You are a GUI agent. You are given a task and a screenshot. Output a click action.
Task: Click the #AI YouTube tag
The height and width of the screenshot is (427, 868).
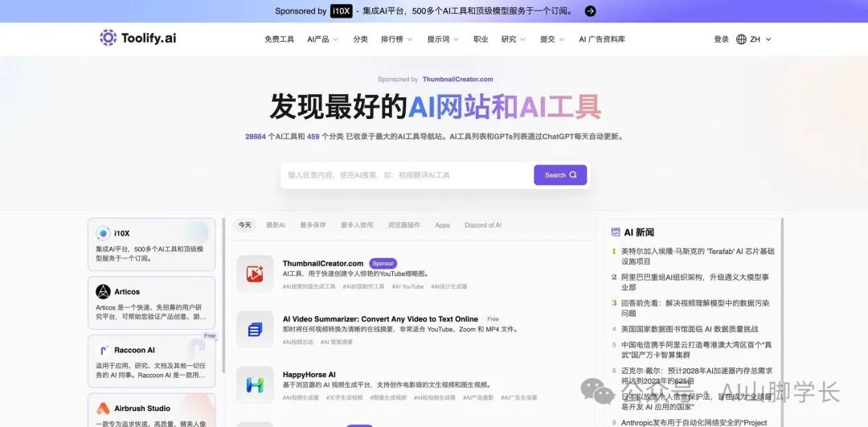point(407,287)
